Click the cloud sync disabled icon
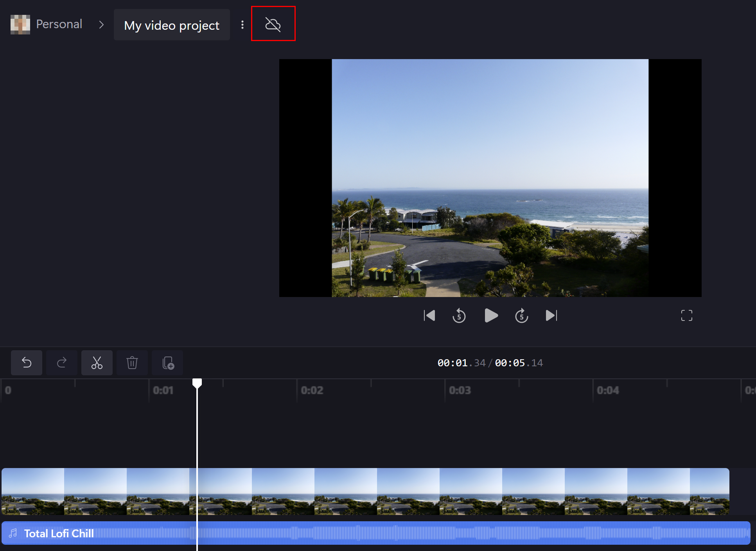This screenshot has height=551, width=756. (x=273, y=24)
